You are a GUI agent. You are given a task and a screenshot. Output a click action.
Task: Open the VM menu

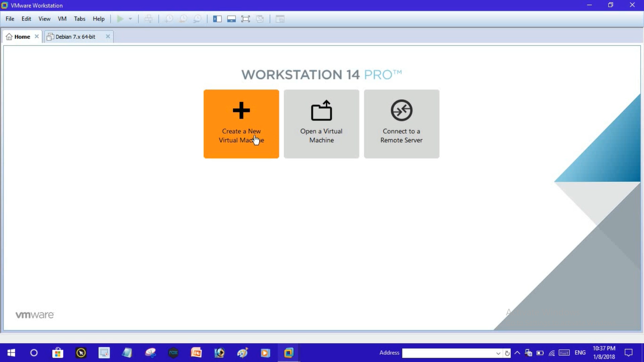(62, 19)
